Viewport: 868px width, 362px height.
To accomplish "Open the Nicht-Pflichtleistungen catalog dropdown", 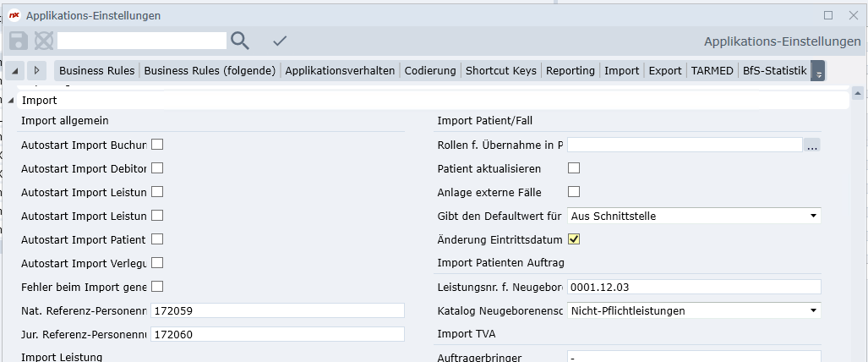I will click(813, 310).
